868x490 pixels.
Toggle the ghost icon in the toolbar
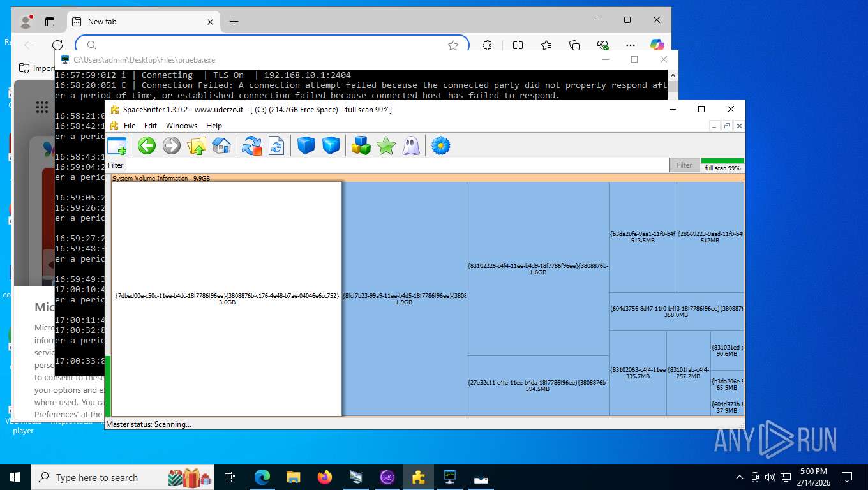[x=411, y=145]
